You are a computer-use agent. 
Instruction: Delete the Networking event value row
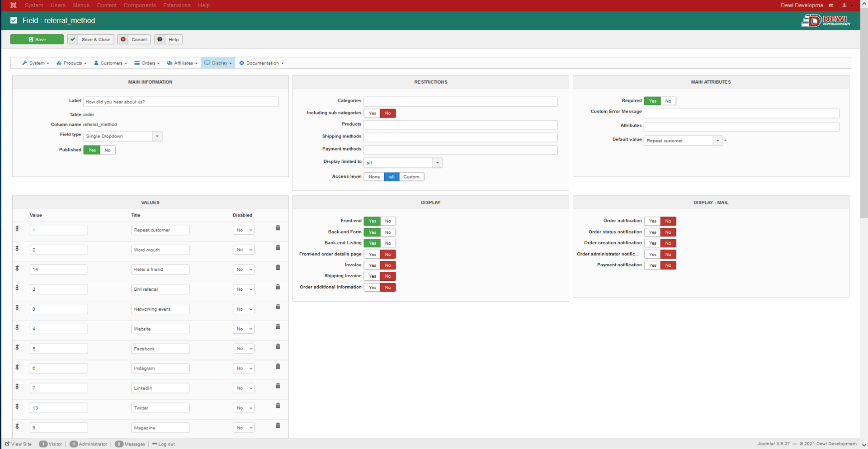click(278, 307)
